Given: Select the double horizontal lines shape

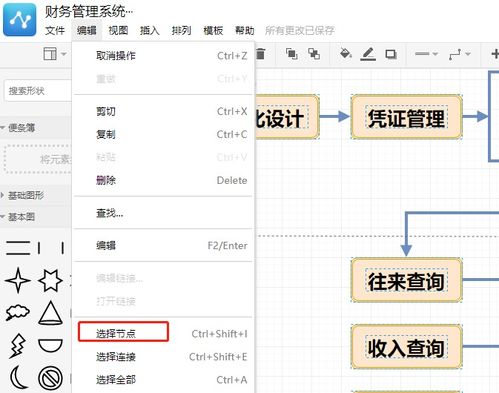Looking at the screenshot, I should click(18, 248).
